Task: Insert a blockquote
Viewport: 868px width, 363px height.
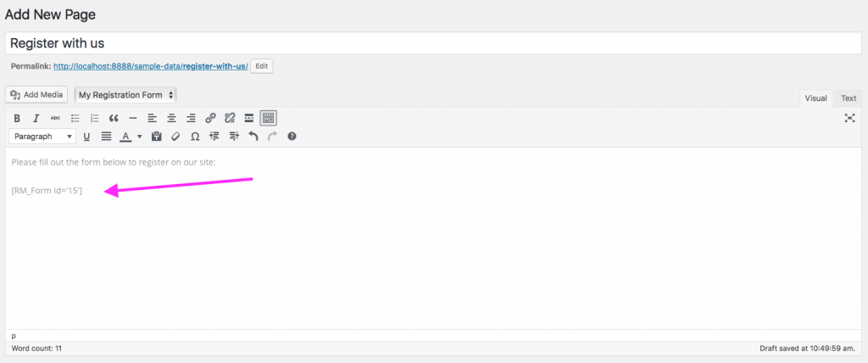Action: click(x=114, y=118)
